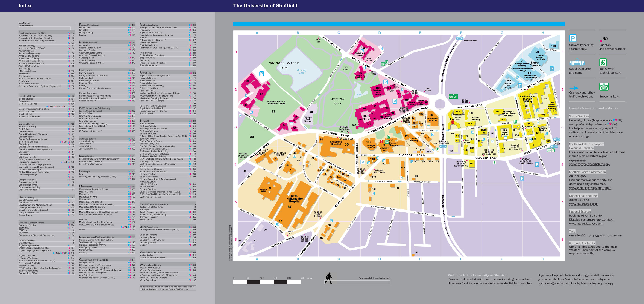
Task: Click the Bartolomé House index entry
Action: coord(47,96)
